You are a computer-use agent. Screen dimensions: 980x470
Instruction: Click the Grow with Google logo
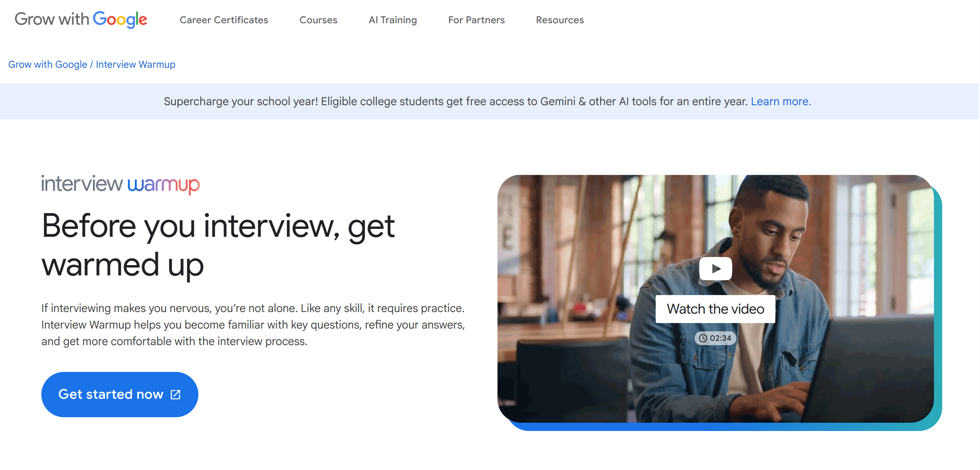[x=81, y=19]
